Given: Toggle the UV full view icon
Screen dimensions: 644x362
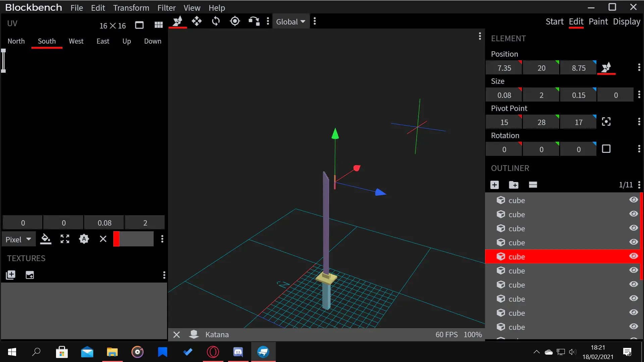Looking at the screenshot, I should (x=139, y=25).
